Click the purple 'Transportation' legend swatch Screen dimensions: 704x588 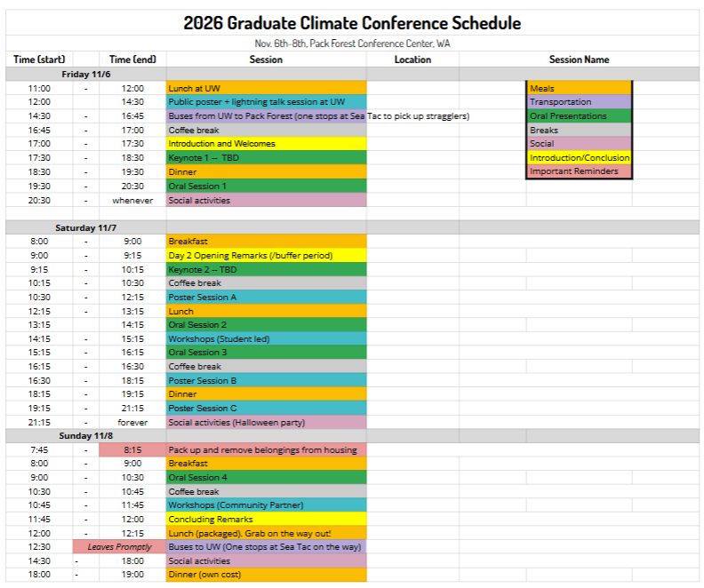click(x=579, y=102)
